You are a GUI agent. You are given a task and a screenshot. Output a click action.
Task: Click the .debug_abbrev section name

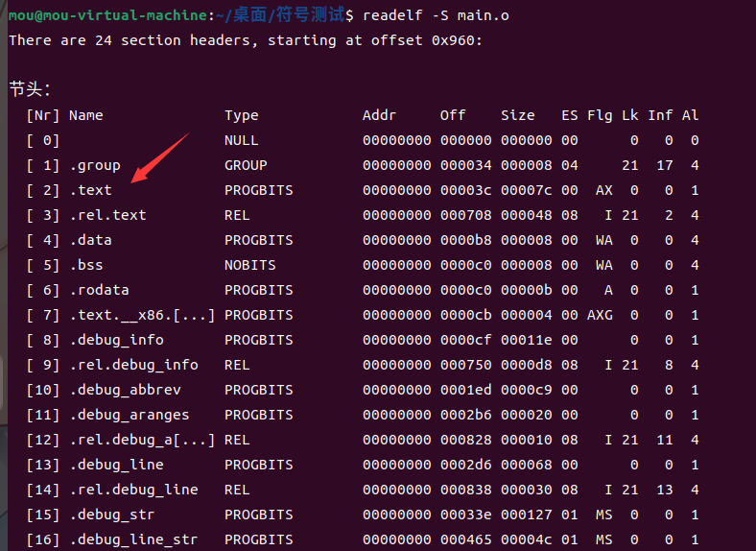coord(125,390)
